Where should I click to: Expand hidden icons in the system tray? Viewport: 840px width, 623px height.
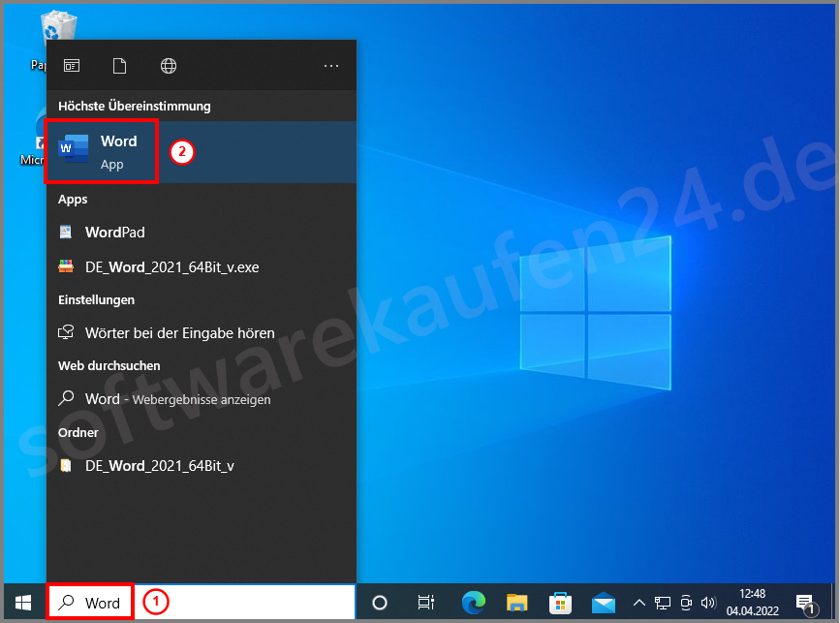(638, 602)
